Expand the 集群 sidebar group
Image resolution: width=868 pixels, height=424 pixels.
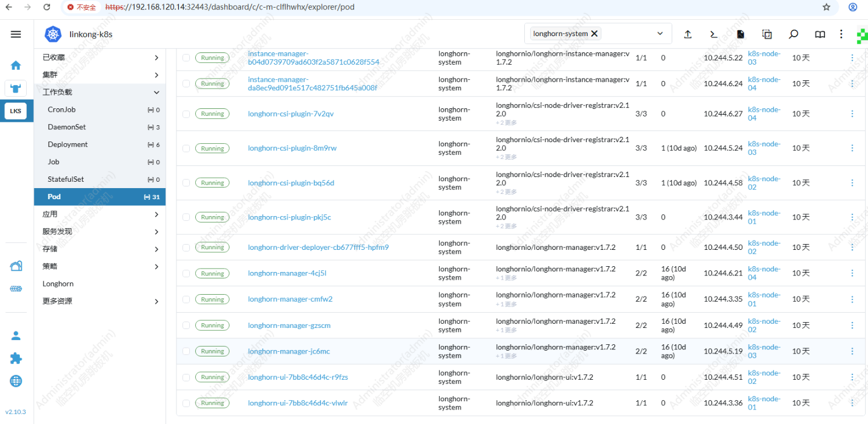[x=156, y=75]
